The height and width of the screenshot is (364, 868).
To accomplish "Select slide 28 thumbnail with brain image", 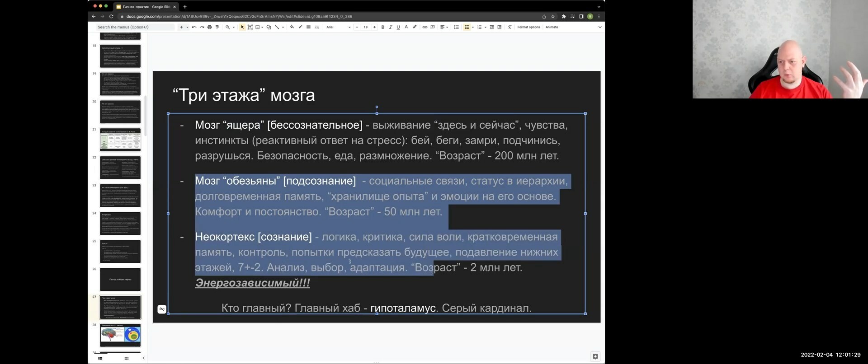I will click(x=120, y=335).
